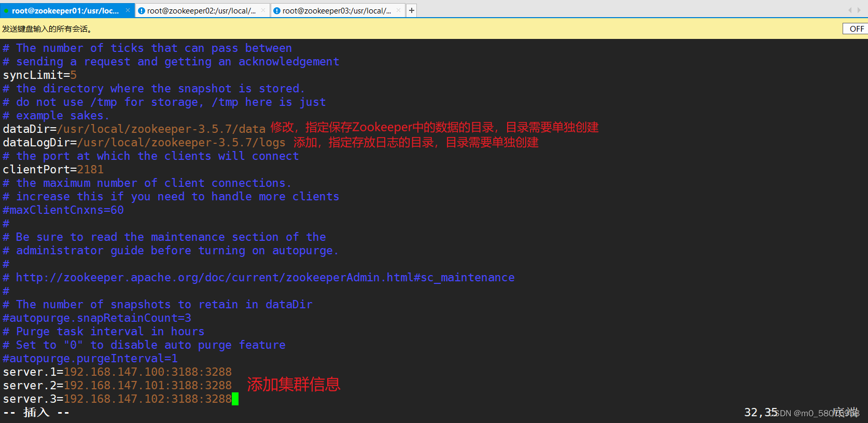Click the 'Be sure to read' comment line
Image resolution: width=868 pixels, height=423 pixels.
pos(164,237)
